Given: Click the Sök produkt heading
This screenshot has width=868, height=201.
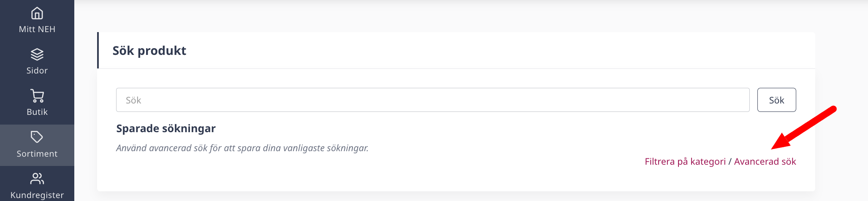Looking at the screenshot, I should 149,51.
